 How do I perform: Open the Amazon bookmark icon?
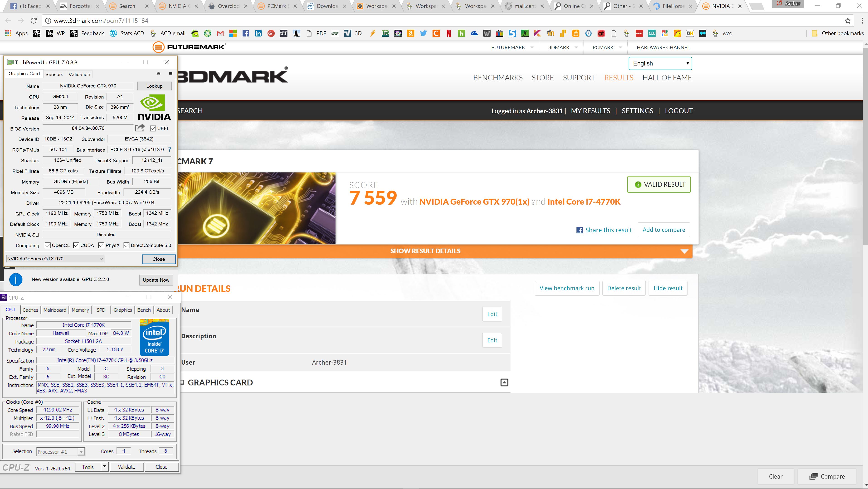coord(410,33)
